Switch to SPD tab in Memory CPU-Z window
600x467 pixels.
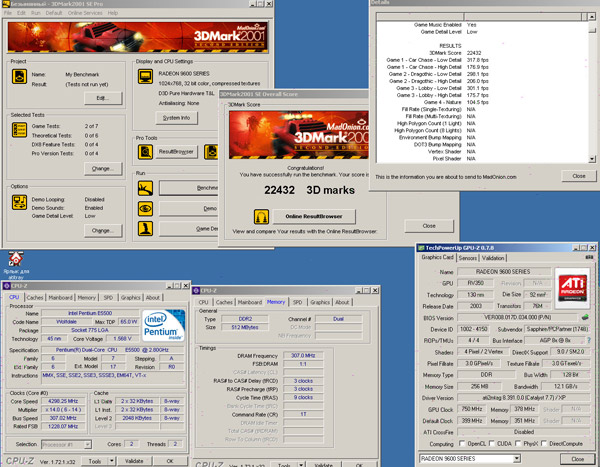point(298,302)
